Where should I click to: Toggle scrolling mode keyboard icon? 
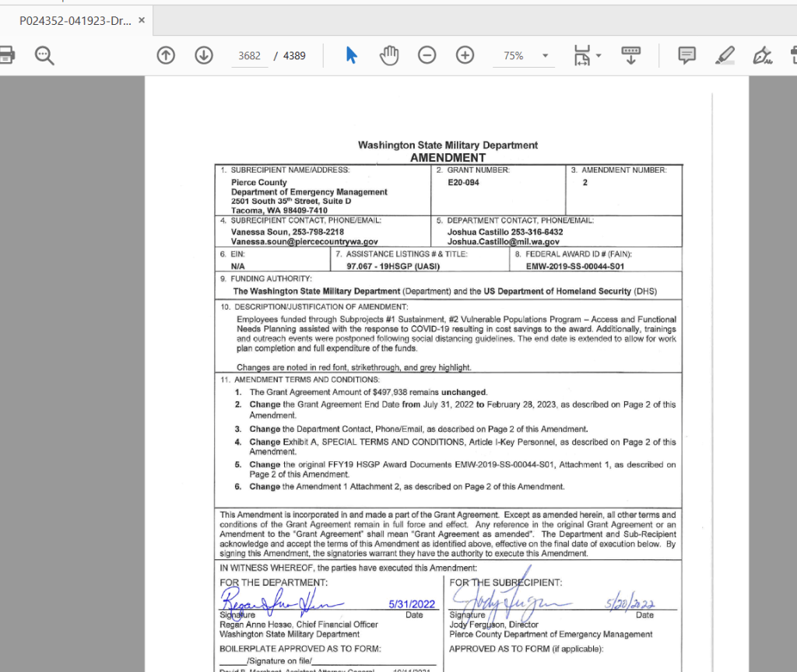[630, 55]
